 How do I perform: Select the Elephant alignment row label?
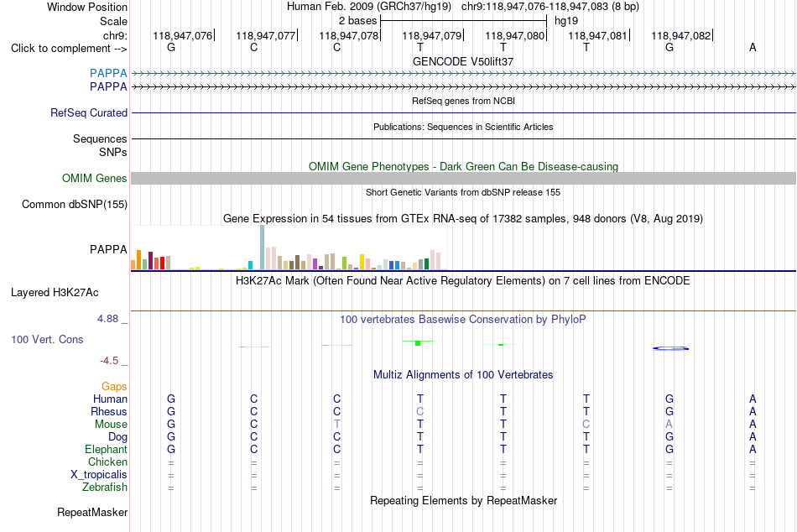[107, 450]
